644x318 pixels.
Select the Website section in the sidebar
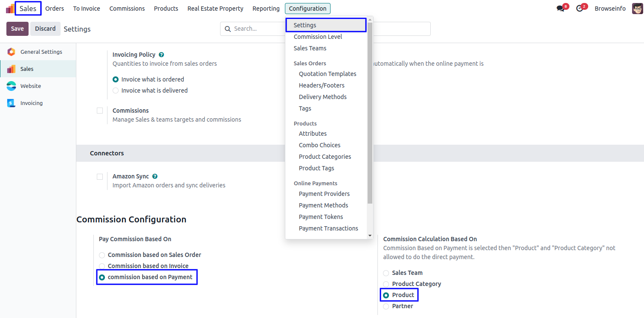(31, 86)
